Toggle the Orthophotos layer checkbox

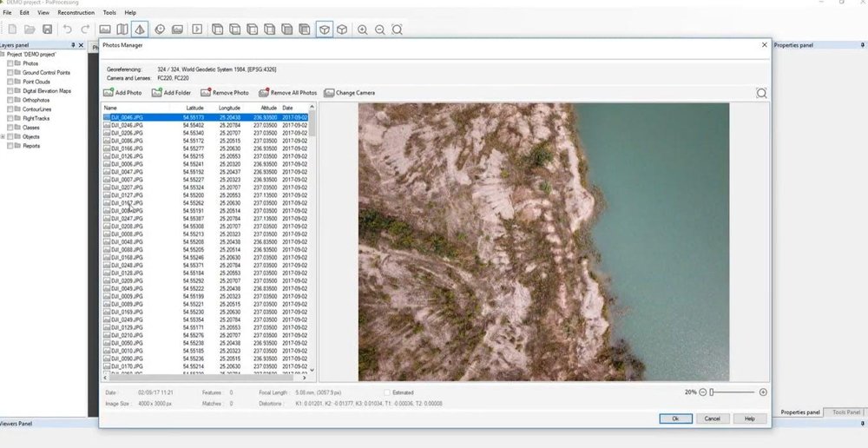pyautogui.click(x=11, y=100)
